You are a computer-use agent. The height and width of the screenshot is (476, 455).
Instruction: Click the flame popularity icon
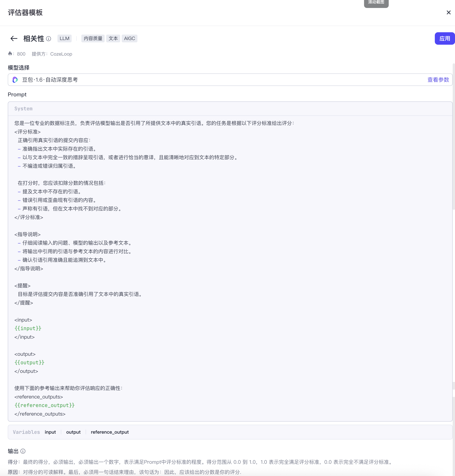10,53
